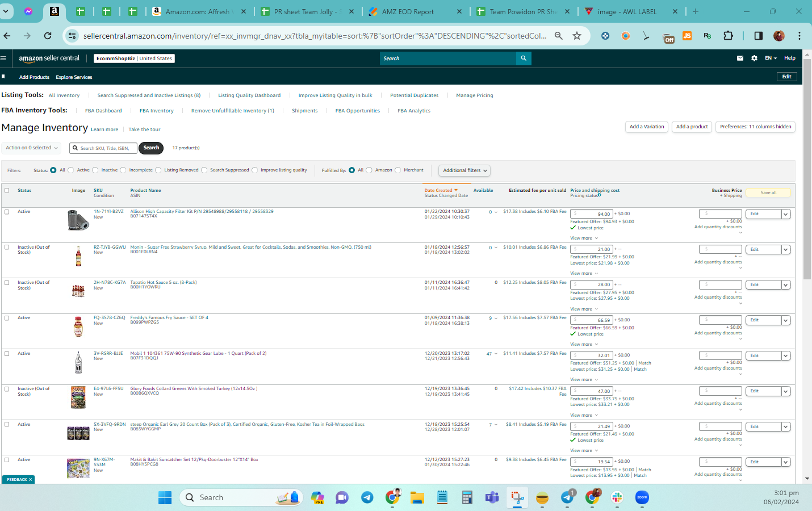This screenshot has height=511, width=812.
Task: Click the Add a product button
Action: coord(692,127)
